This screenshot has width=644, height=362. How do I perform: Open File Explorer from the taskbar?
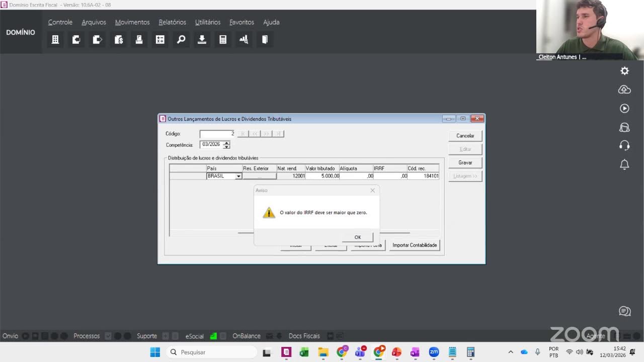[x=323, y=352]
